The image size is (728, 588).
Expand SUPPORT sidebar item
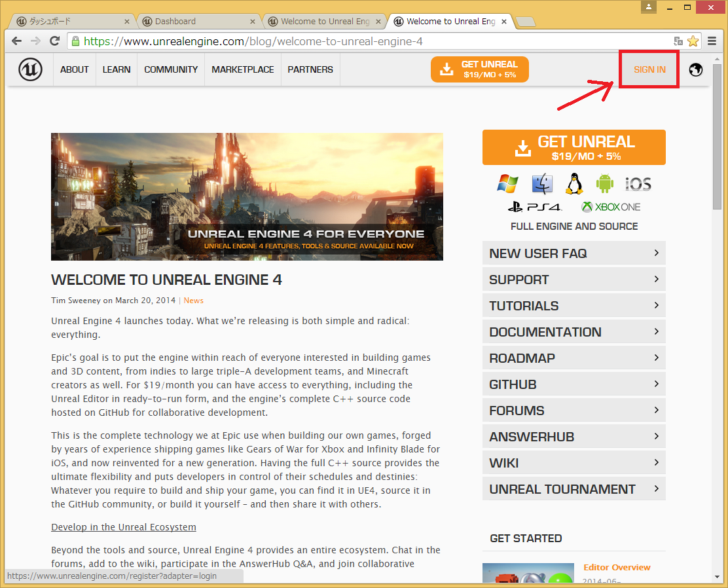point(574,279)
